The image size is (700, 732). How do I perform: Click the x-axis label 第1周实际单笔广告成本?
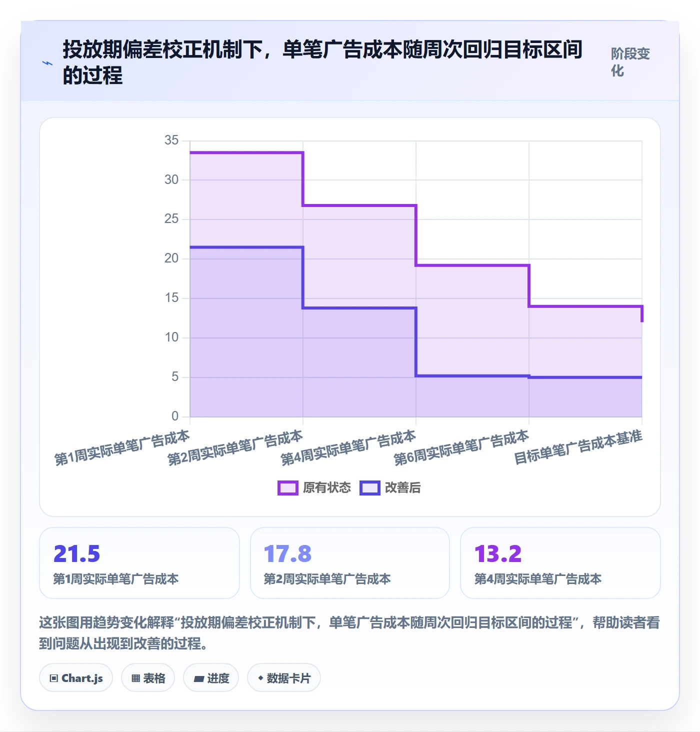pyautogui.click(x=122, y=447)
